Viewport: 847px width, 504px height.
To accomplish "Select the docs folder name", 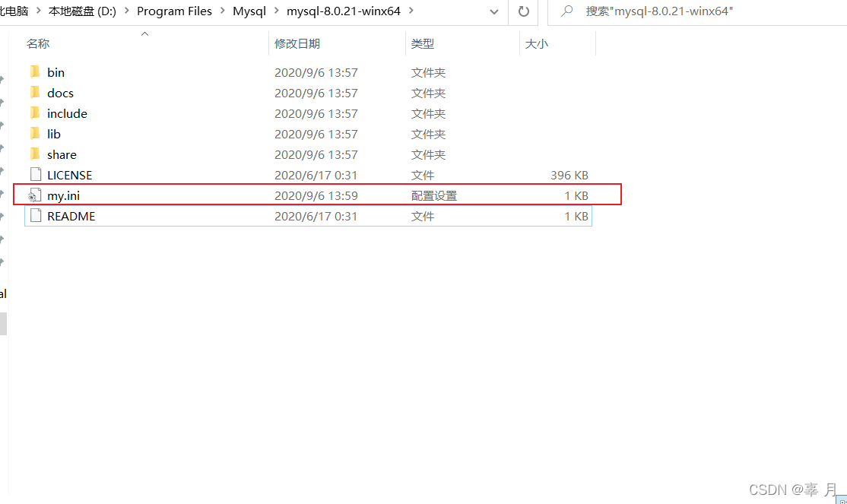I will coord(60,93).
